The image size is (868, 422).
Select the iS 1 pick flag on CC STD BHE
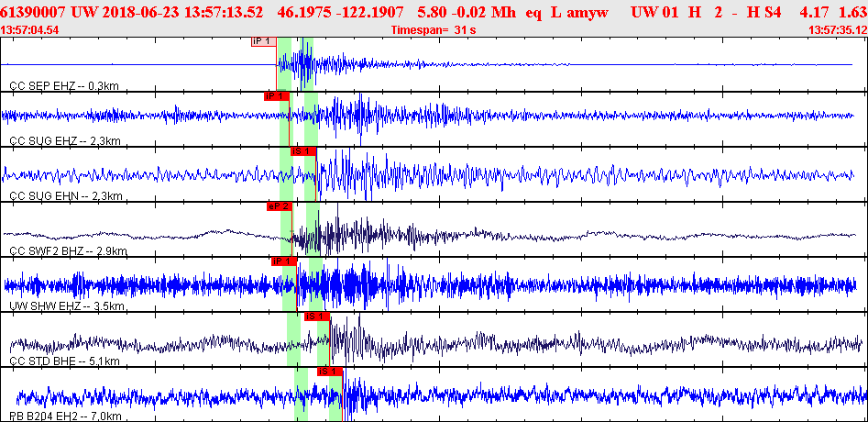click(316, 316)
